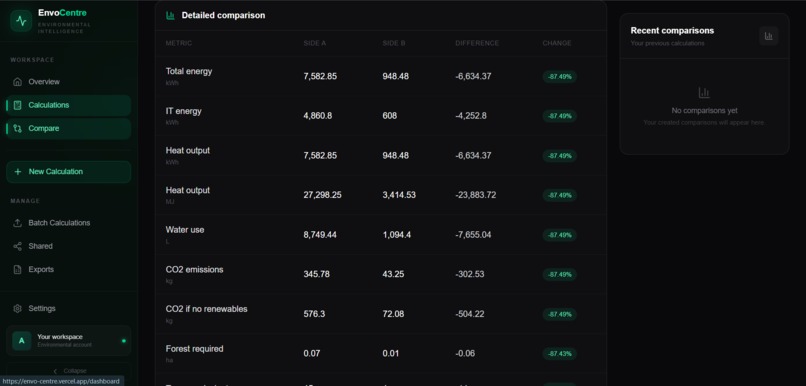Open Batch Calculations
806x386 pixels.
click(68, 223)
